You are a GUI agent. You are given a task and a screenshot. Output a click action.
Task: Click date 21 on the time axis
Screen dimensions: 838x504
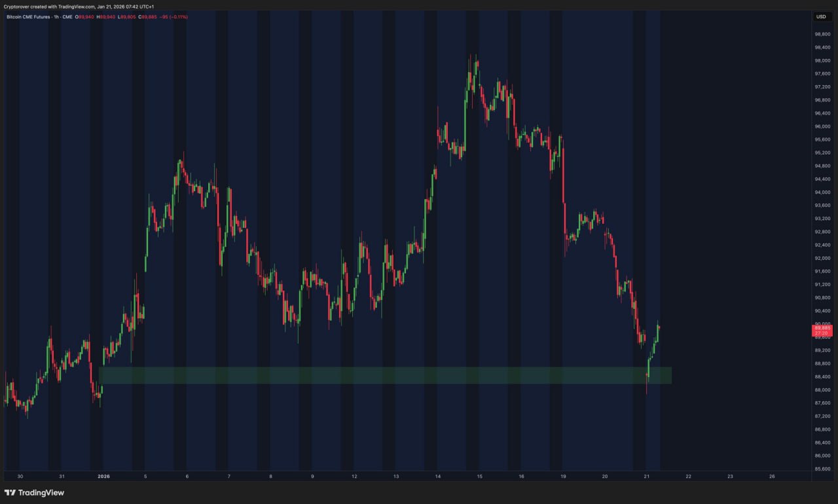(x=646, y=477)
